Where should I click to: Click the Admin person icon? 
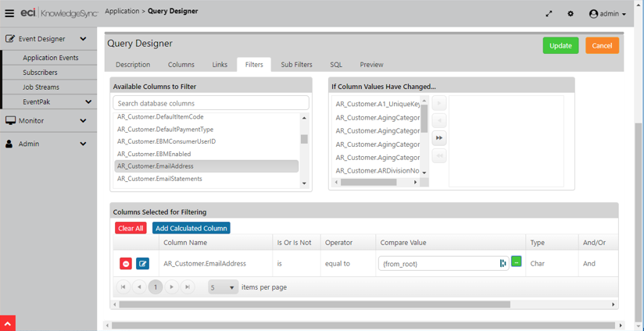[x=9, y=144]
